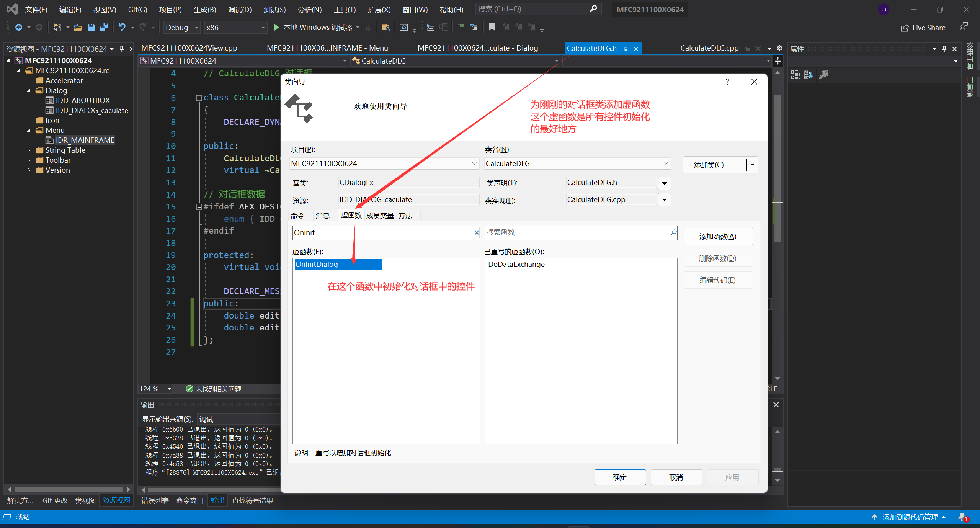
Task: Click the wrench icon in Properties panel
Action: point(823,75)
